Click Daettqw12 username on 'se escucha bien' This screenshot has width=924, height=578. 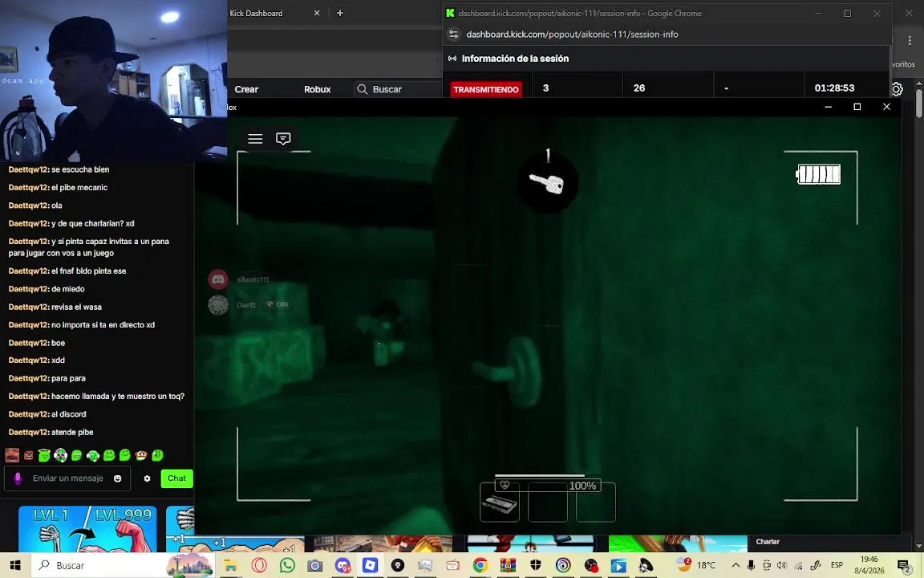[x=28, y=169]
